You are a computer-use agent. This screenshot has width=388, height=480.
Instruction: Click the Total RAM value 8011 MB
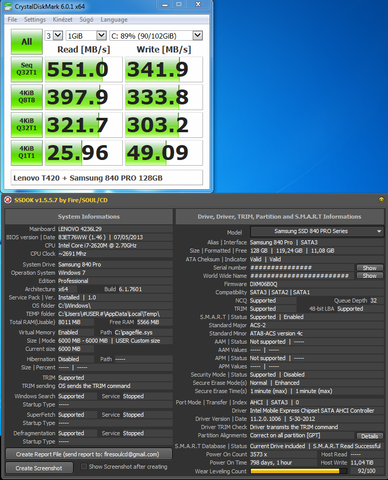pyautogui.click(x=69, y=322)
